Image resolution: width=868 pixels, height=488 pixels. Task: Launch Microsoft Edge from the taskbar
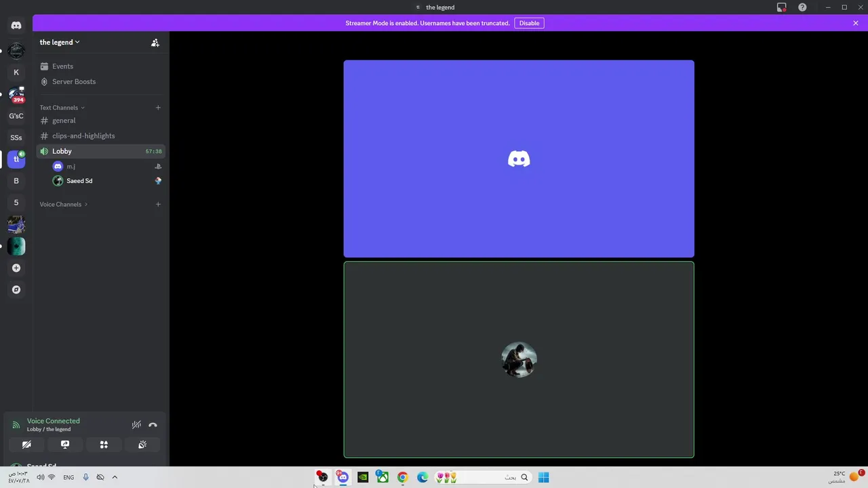[422, 477]
